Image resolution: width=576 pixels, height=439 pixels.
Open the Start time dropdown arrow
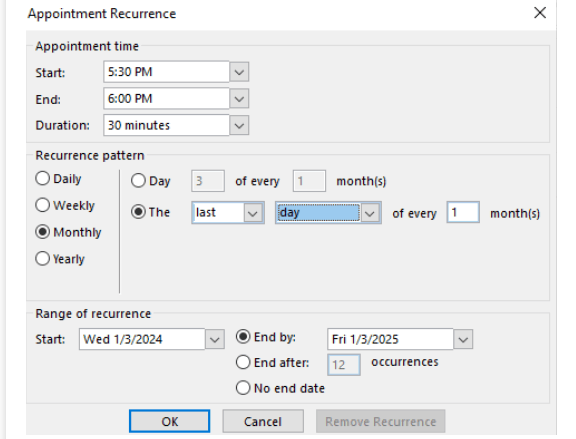[x=239, y=72]
